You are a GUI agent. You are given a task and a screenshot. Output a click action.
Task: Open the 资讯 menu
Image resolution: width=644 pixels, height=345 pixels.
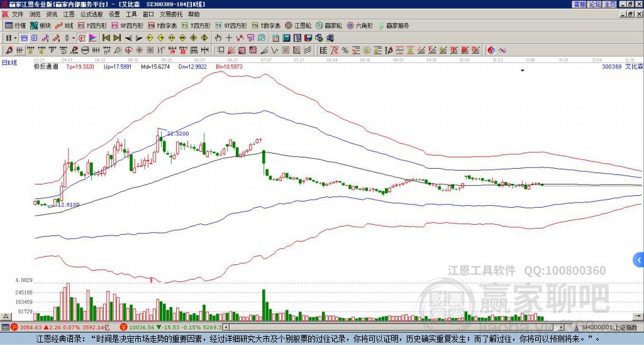(x=52, y=14)
